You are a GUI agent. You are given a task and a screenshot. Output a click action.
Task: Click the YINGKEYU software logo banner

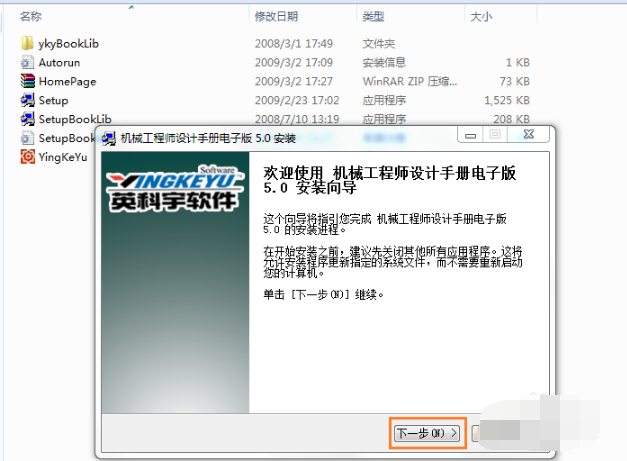point(175,188)
